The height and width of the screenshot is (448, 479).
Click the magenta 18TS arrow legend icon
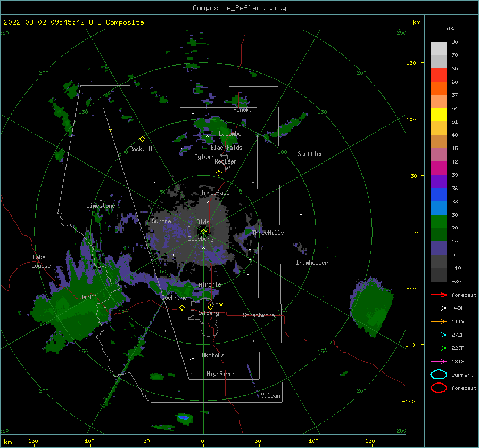[439, 362]
